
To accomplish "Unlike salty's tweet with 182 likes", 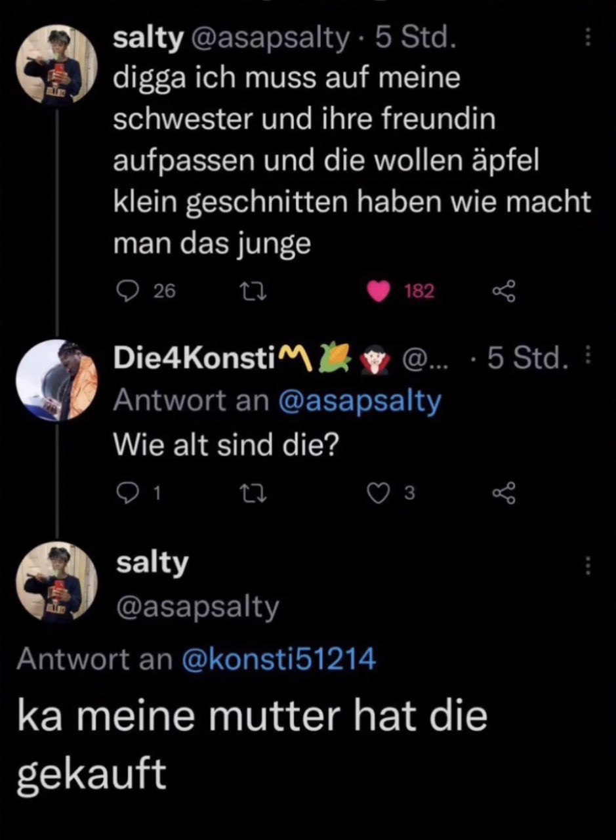I will (x=379, y=291).
